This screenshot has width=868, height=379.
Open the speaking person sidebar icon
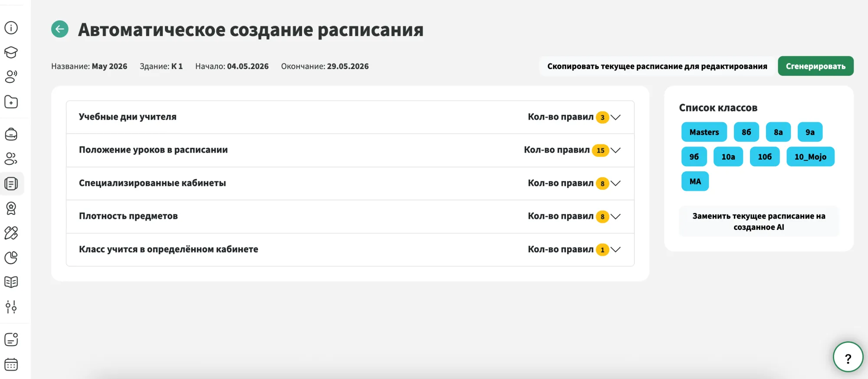(x=11, y=77)
